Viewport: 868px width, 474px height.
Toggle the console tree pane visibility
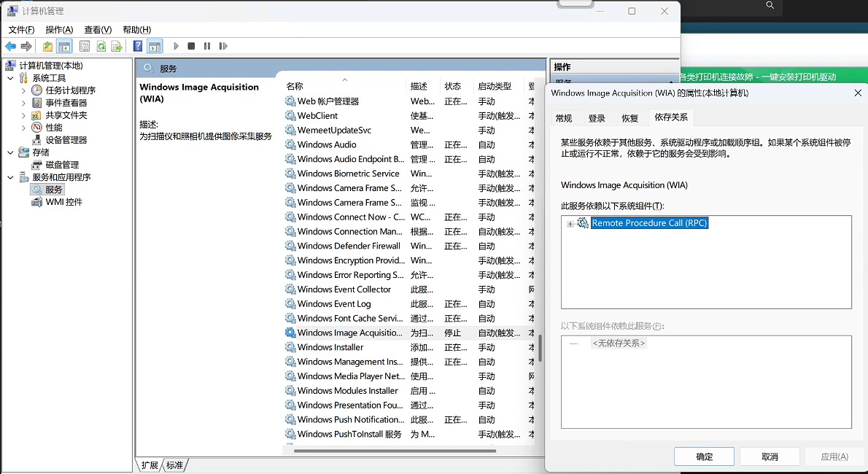point(63,45)
